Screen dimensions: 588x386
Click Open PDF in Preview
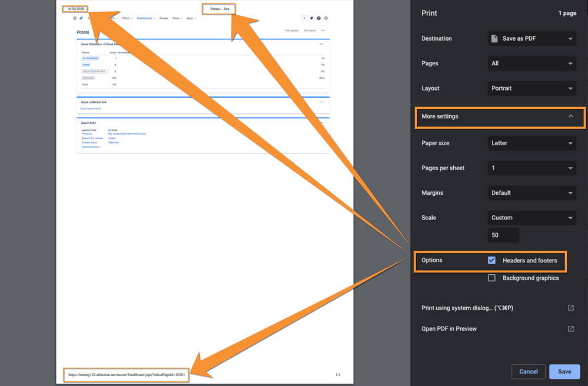click(x=497, y=329)
